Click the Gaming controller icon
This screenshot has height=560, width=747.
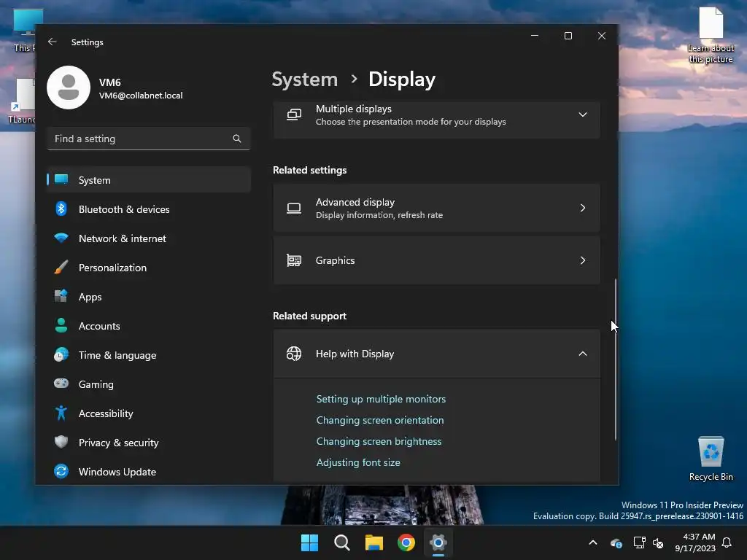point(61,384)
